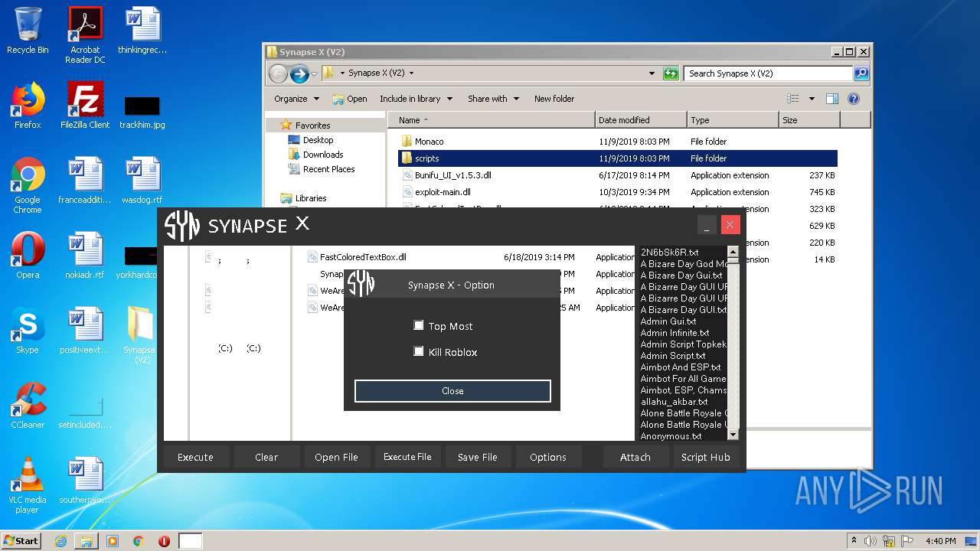This screenshot has width=980, height=551.
Task: Click Windows Explorer taskbar icon
Action: (x=87, y=541)
